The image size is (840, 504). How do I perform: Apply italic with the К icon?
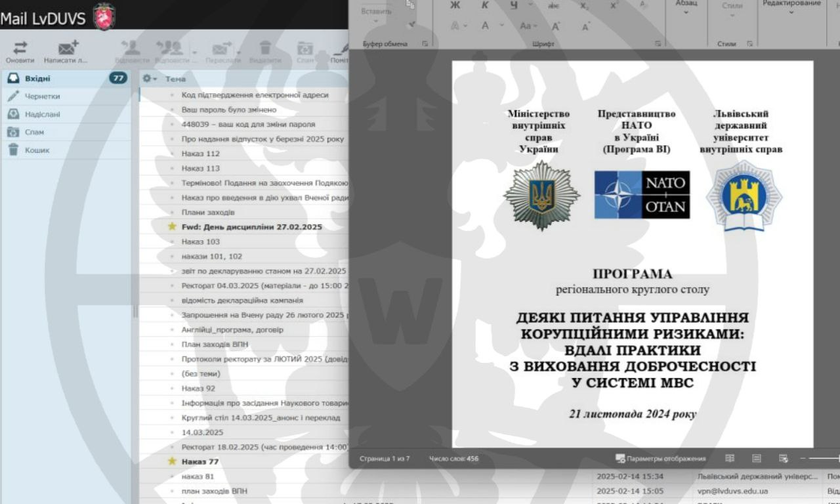(485, 5)
